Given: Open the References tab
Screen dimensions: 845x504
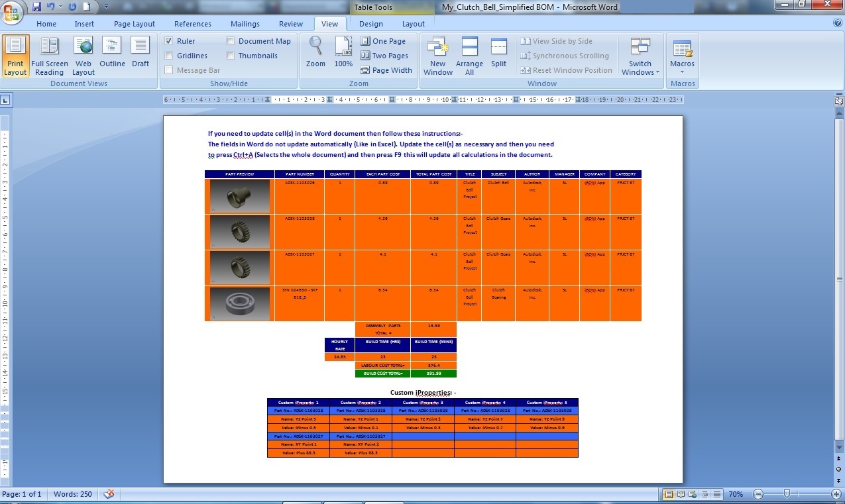Looking at the screenshot, I should (x=193, y=24).
